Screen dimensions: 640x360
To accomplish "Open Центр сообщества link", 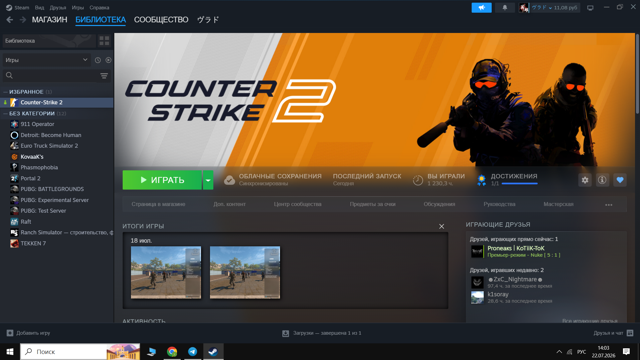I will click(x=298, y=204).
